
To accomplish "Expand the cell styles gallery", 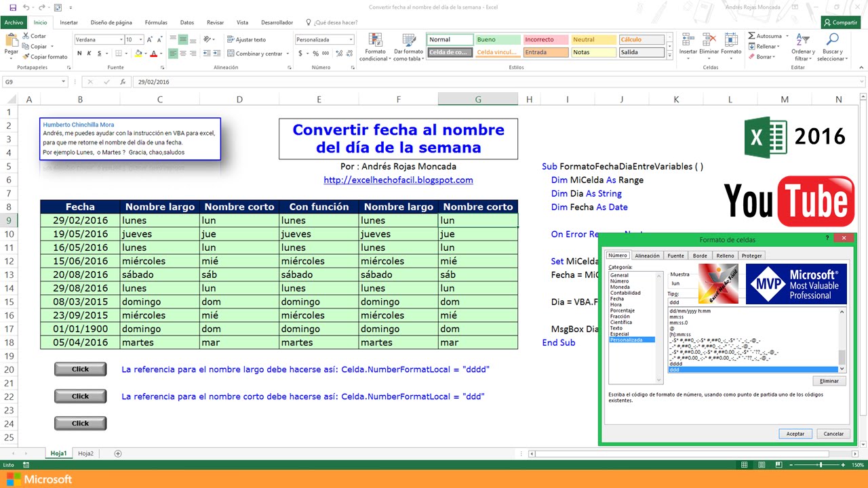I will click(670, 57).
